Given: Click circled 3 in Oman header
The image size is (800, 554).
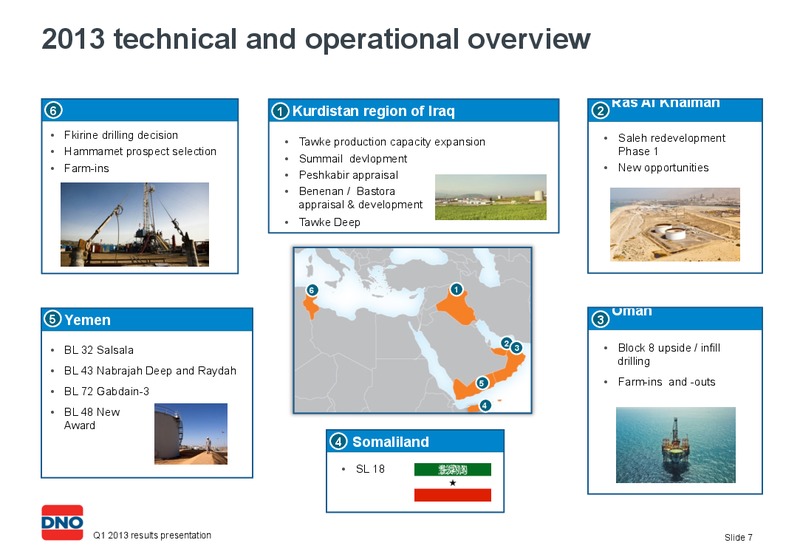Looking at the screenshot, I should tap(600, 319).
